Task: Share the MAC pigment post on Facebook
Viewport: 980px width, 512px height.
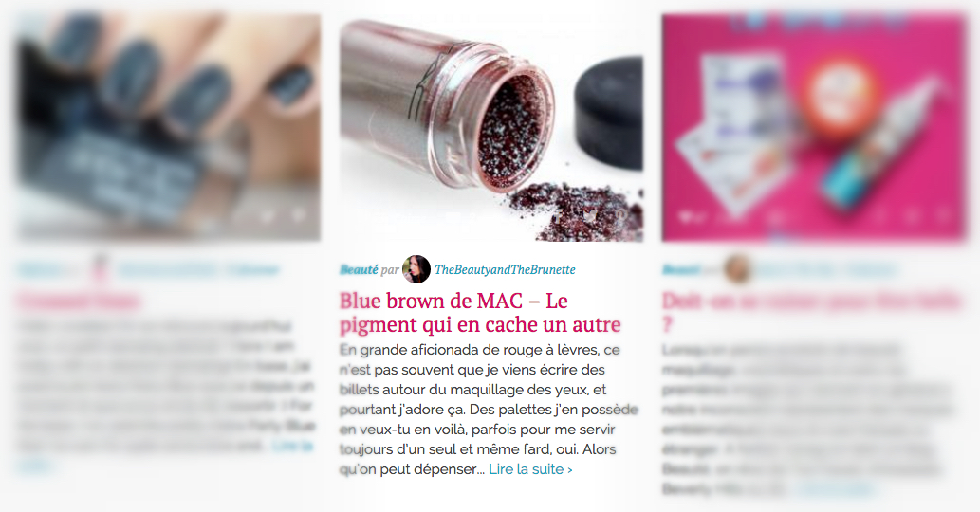Action: click(x=559, y=216)
